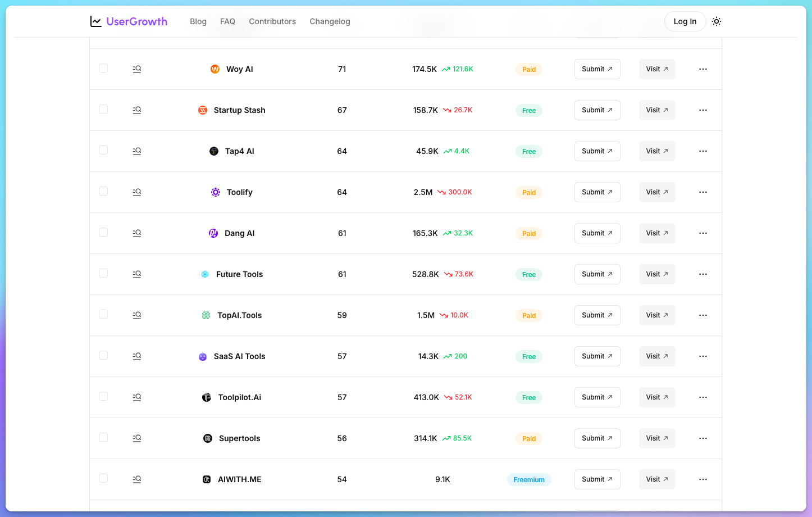The width and height of the screenshot is (812, 517).
Task: Click Submit for Toolify
Action: [597, 192]
